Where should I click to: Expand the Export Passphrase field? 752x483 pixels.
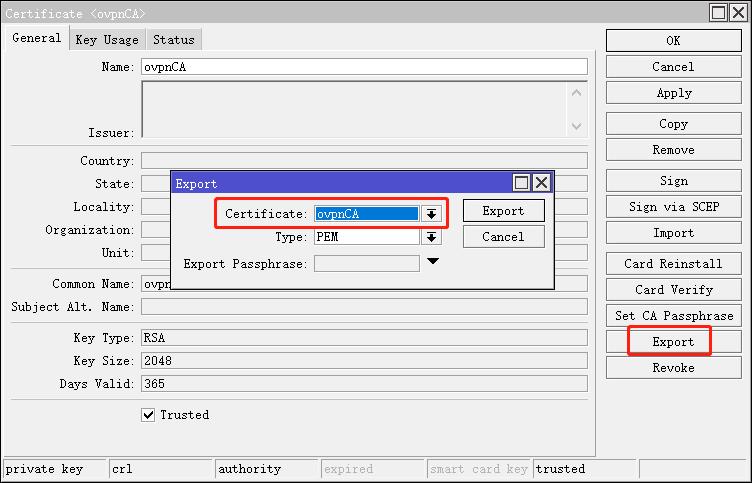click(432, 262)
